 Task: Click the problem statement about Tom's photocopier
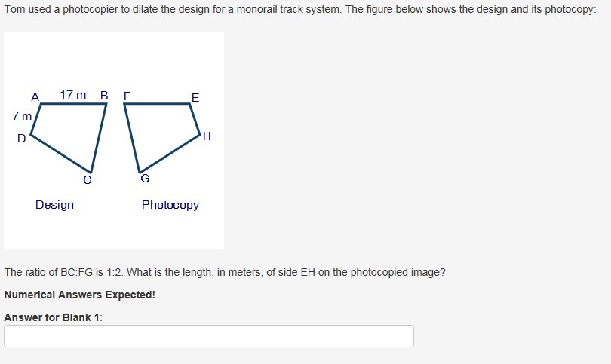pos(300,13)
